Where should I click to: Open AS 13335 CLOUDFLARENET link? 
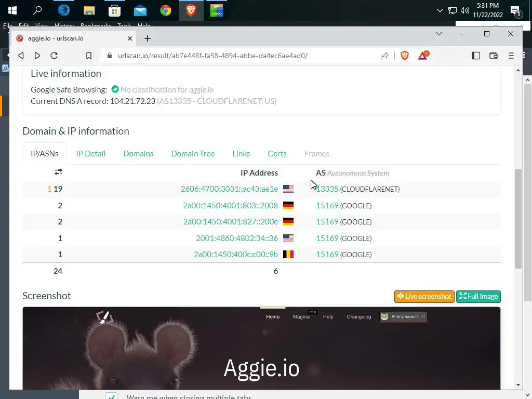tap(327, 189)
